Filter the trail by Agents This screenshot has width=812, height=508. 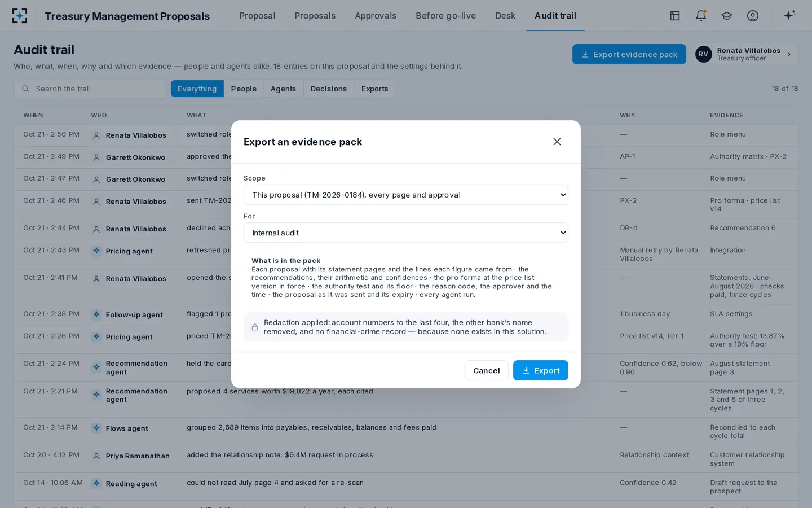[x=283, y=89]
